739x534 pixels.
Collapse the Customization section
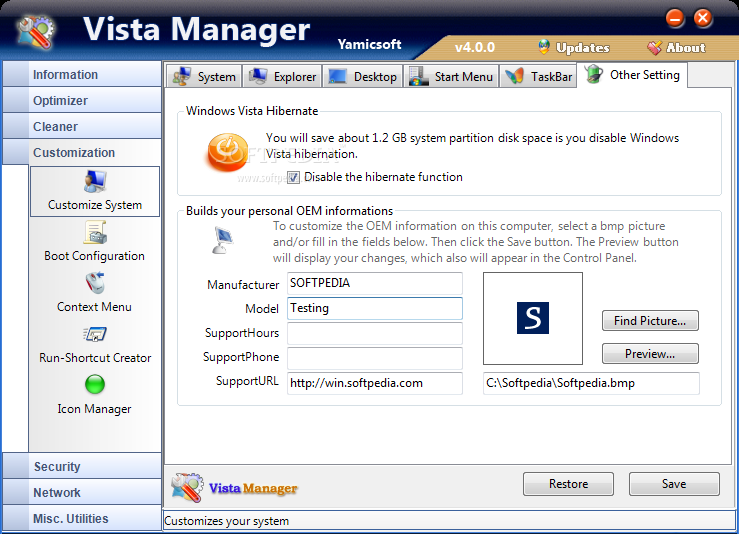(x=82, y=152)
